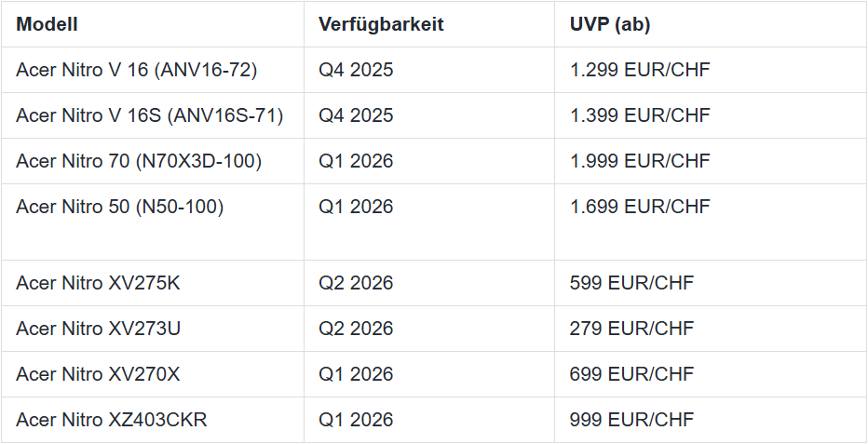The height and width of the screenshot is (444, 868).
Task: Select the Acer Nitro V 16 (ANV16-72) cell
Action: (152, 70)
